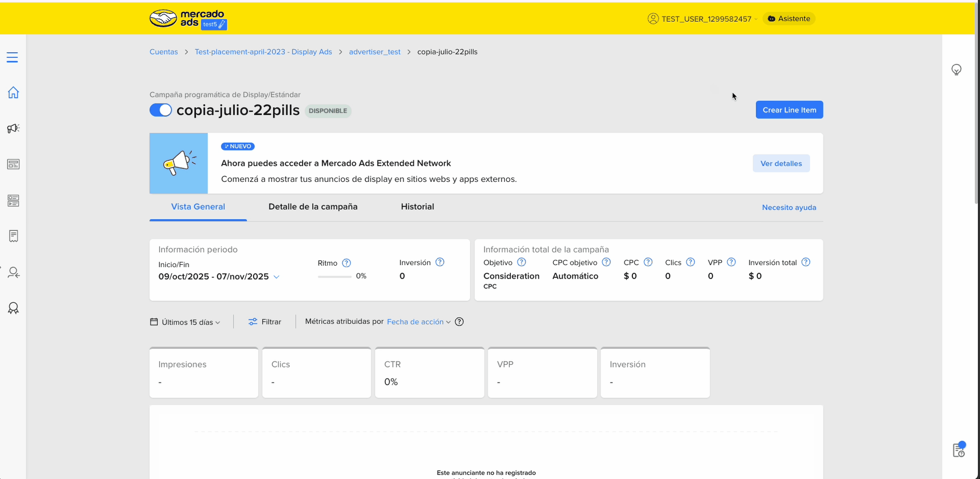This screenshot has height=479, width=980.
Task: Open the Filtrar filter button
Action: tap(265, 321)
